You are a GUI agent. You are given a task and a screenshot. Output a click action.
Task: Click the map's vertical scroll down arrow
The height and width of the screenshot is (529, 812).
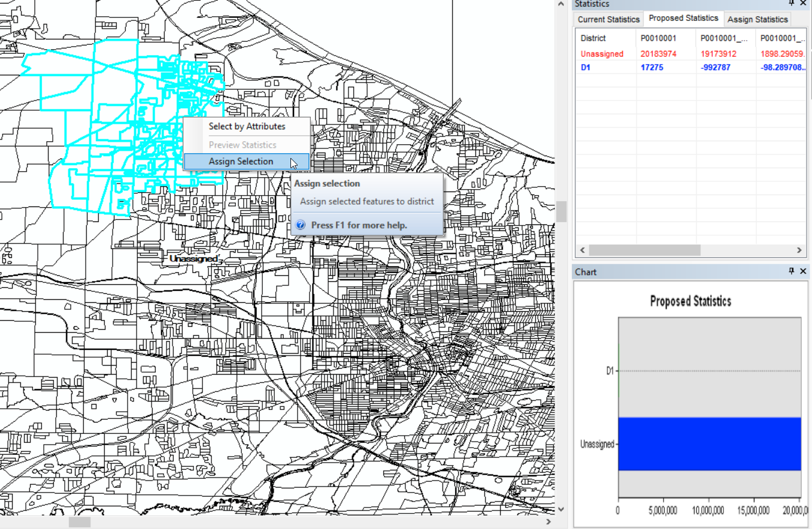[x=561, y=509]
